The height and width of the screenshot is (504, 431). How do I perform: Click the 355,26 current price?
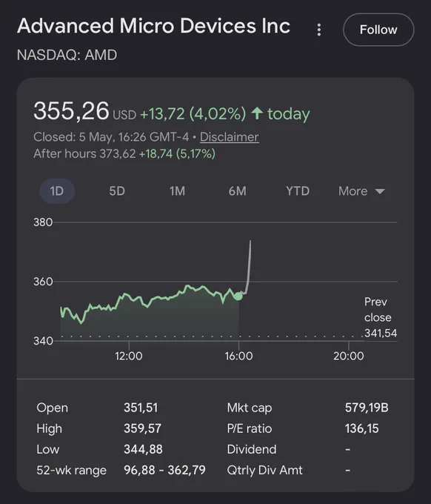pyautogui.click(x=71, y=111)
